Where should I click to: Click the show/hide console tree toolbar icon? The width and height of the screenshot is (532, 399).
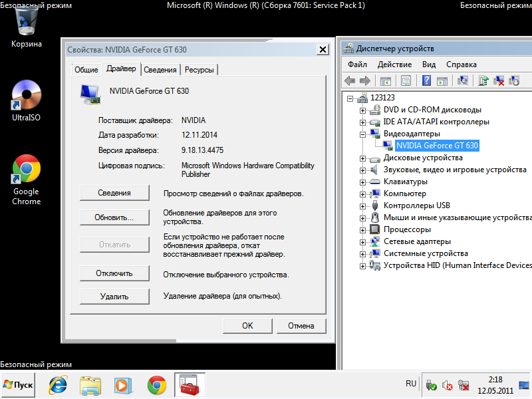pyautogui.click(x=385, y=80)
